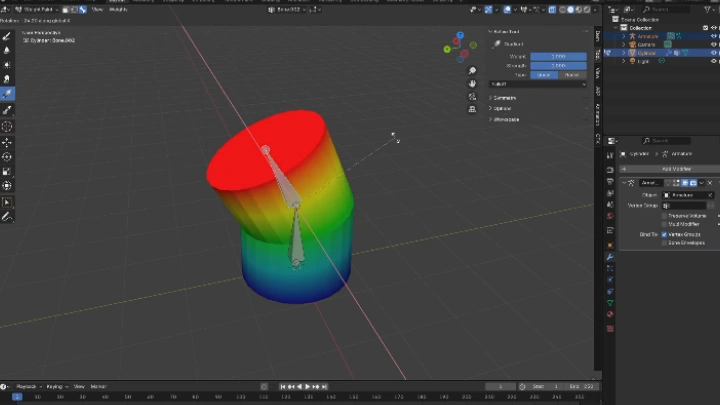720x405 pixels.
Task: Click the viewport zoom magnifier icon
Action: (472, 71)
